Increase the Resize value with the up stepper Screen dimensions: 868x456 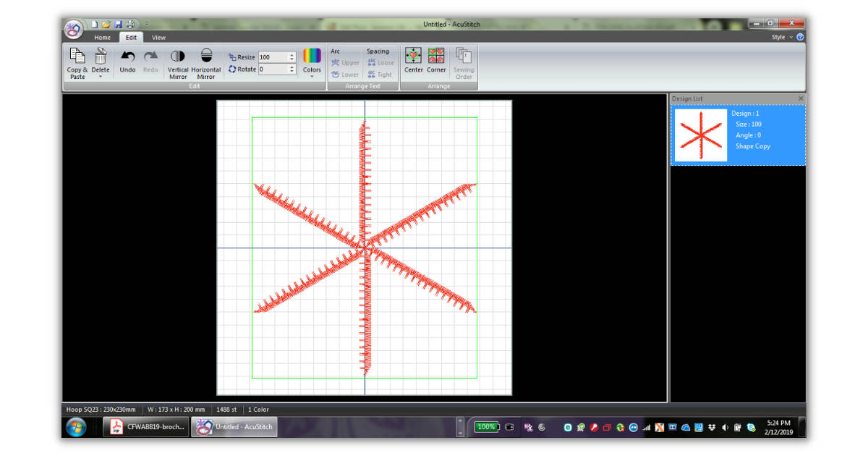[292, 54]
